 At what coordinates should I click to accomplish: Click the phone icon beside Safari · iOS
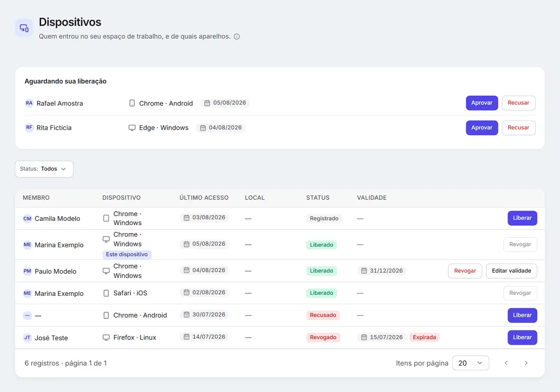click(106, 293)
